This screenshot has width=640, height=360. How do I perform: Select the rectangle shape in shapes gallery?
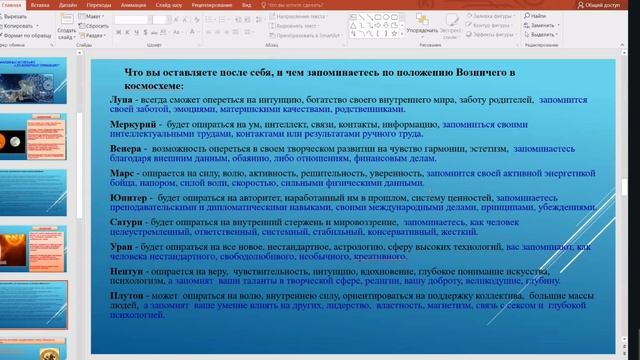point(378,17)
